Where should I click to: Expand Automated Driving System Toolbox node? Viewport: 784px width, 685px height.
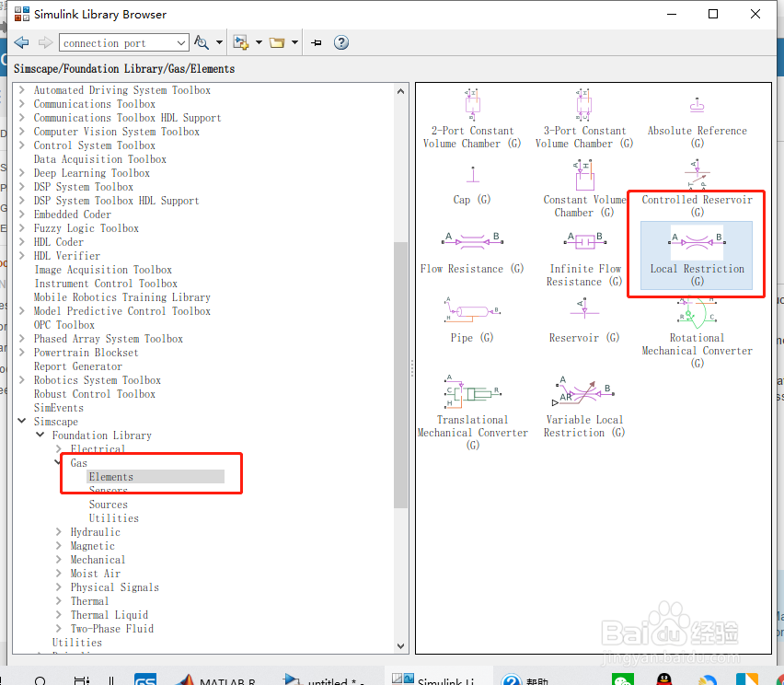[x=21, y=90]
